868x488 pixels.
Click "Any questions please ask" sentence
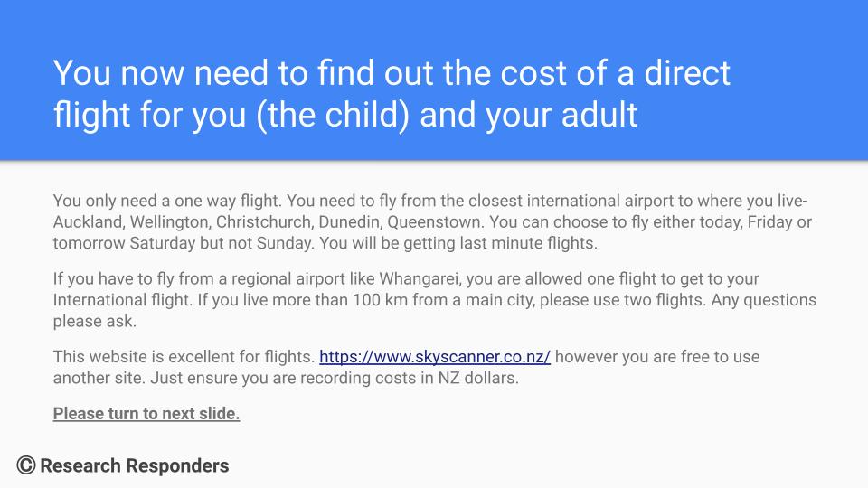[714, 300]
